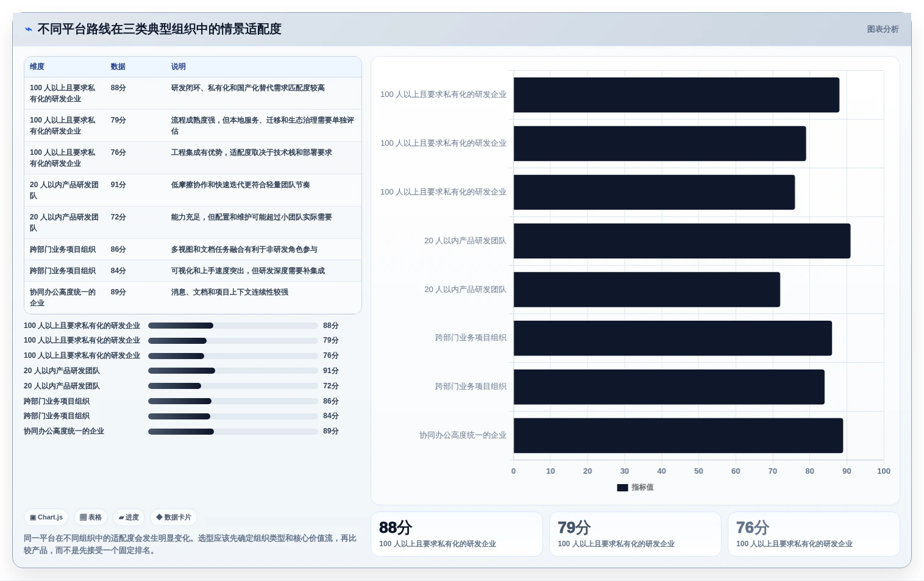Click the first chart bar, value 88
This screenshot has height=581, width=924.
coord(677,94)
